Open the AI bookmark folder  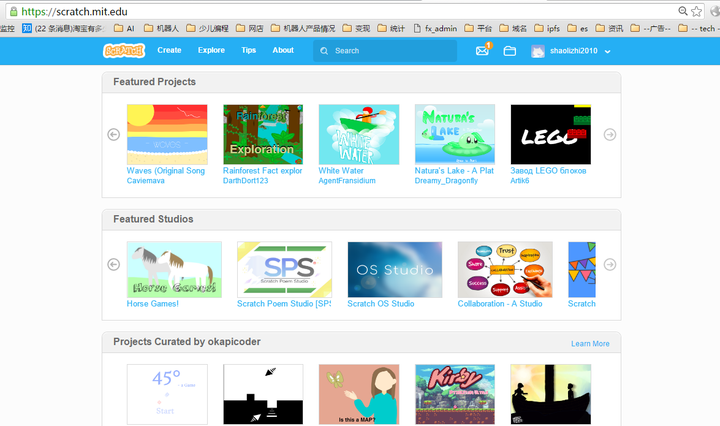click(124, 28)
